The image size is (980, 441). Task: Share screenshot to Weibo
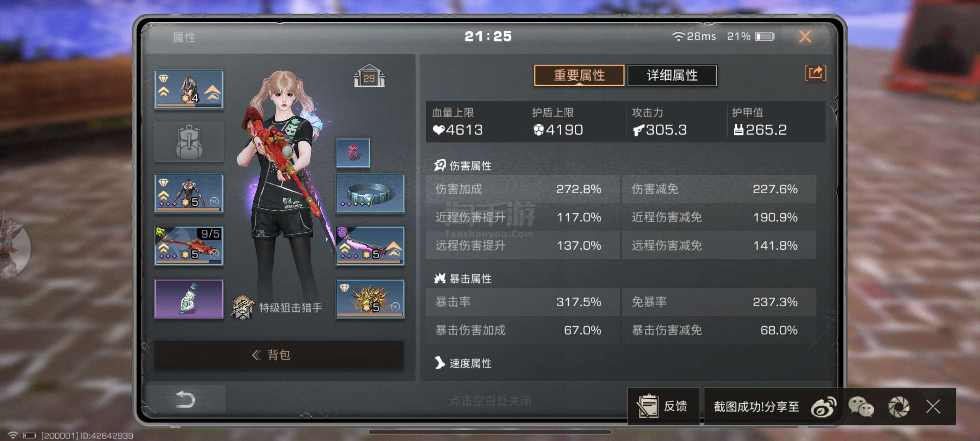[x=824, y=406]
